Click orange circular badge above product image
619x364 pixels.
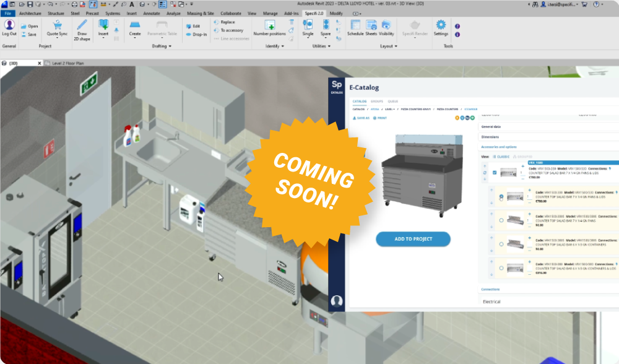(x=457, y=118)
